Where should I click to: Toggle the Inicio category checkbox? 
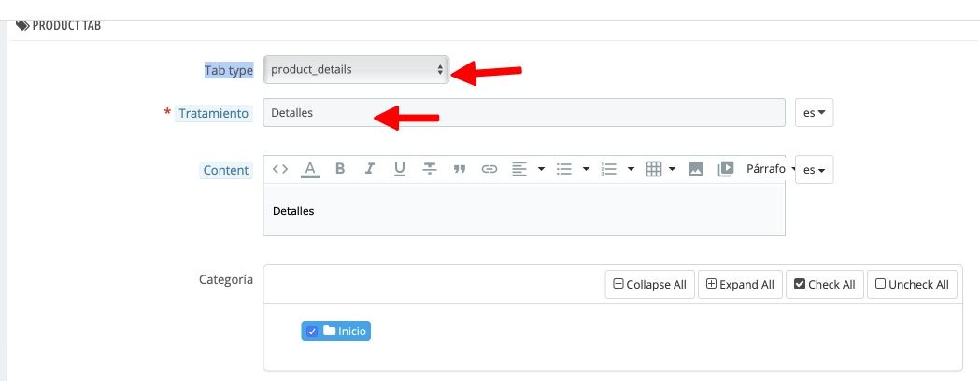tap(313, 332)
